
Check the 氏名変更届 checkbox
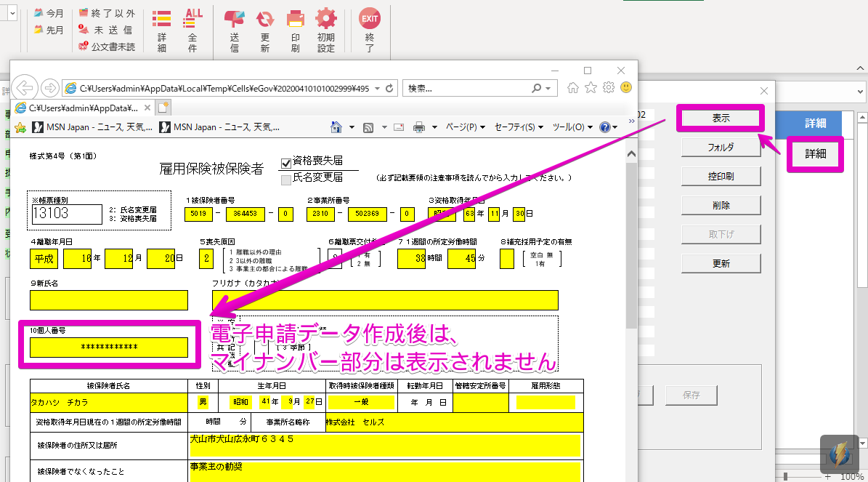(286, 180)
